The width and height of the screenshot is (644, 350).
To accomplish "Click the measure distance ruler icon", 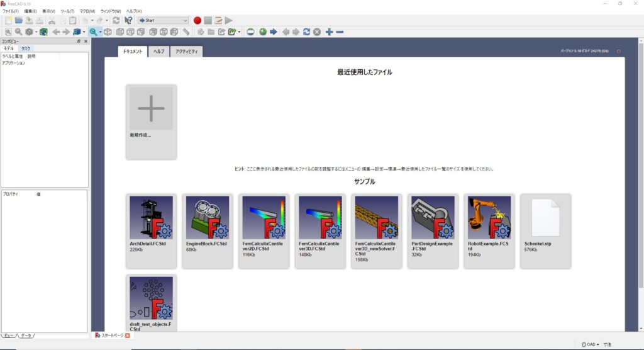I will click(x=186, y=32).
